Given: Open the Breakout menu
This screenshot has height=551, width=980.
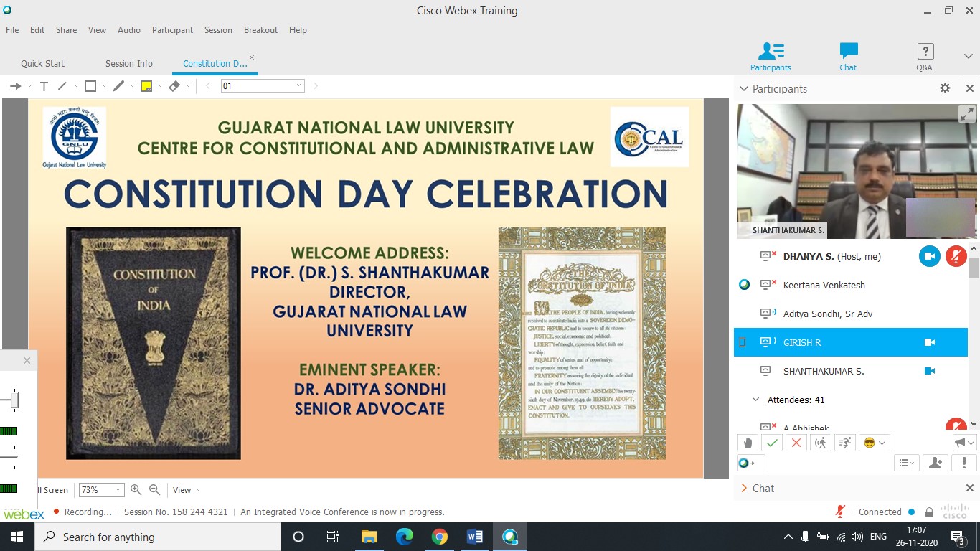Looking at the screenshot, I should click(x=260, y=30).
